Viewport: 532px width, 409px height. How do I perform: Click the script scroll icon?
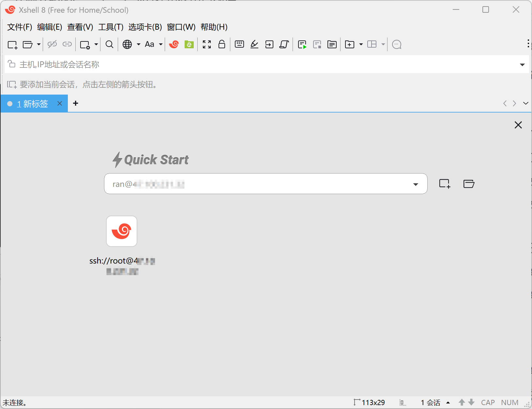point(284,44)
